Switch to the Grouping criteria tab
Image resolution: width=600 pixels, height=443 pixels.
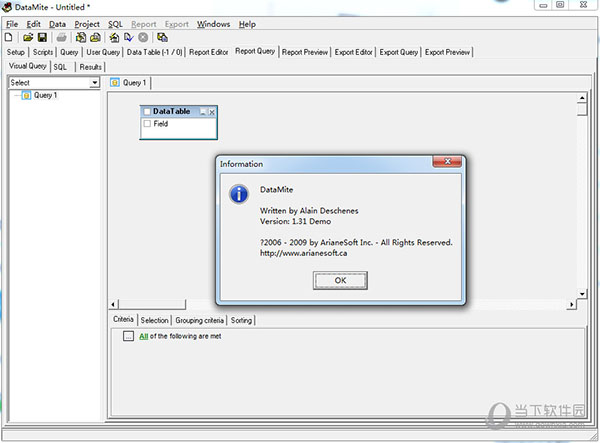coord(199,320)
